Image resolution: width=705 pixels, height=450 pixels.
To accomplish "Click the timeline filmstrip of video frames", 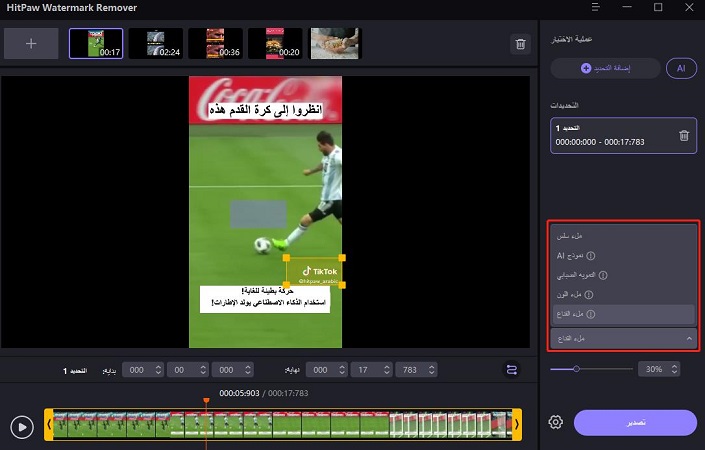I will click(283, 424).
